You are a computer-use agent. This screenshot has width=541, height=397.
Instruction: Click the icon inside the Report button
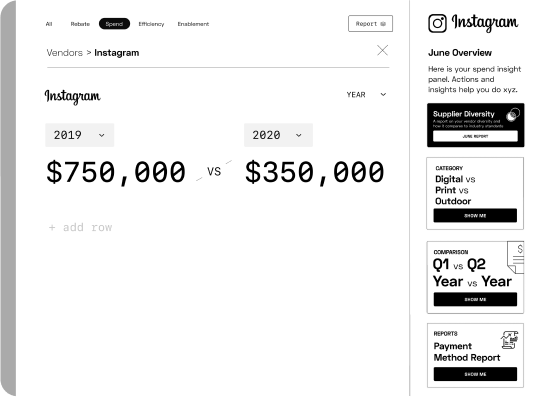point(383,24)
